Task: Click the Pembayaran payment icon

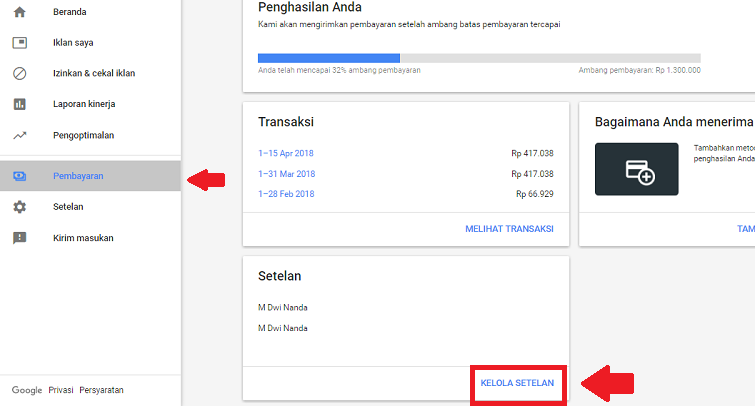Action: pyautogui.click(x=20, y=176)
